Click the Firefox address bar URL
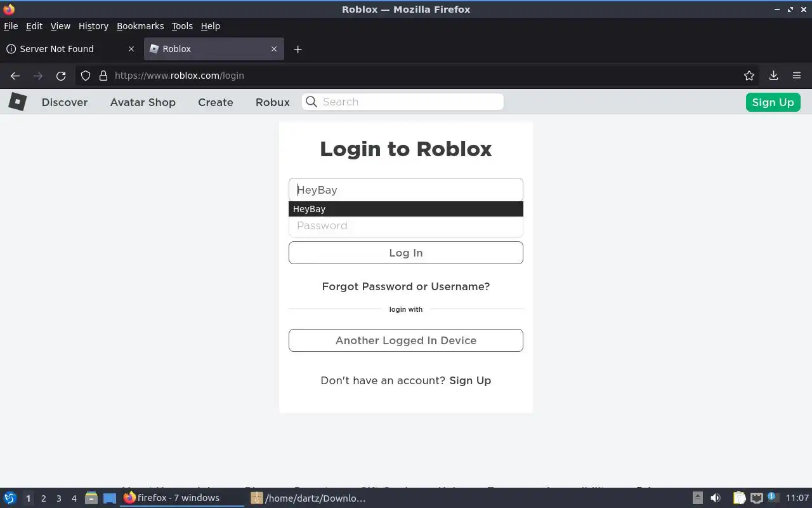This screenshot has height=508, width=812. click(180, 76)
